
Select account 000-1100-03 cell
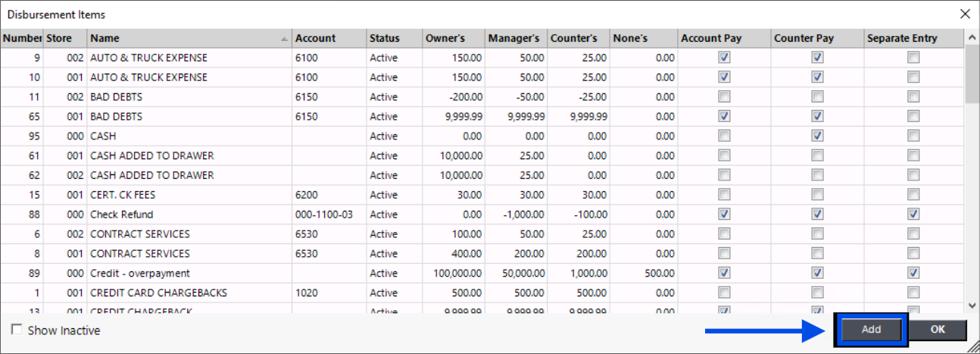(x=323, y=215)
